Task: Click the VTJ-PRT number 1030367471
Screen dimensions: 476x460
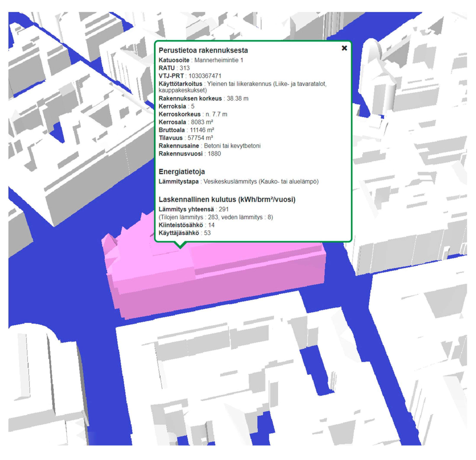Action: tap(205, 76)
